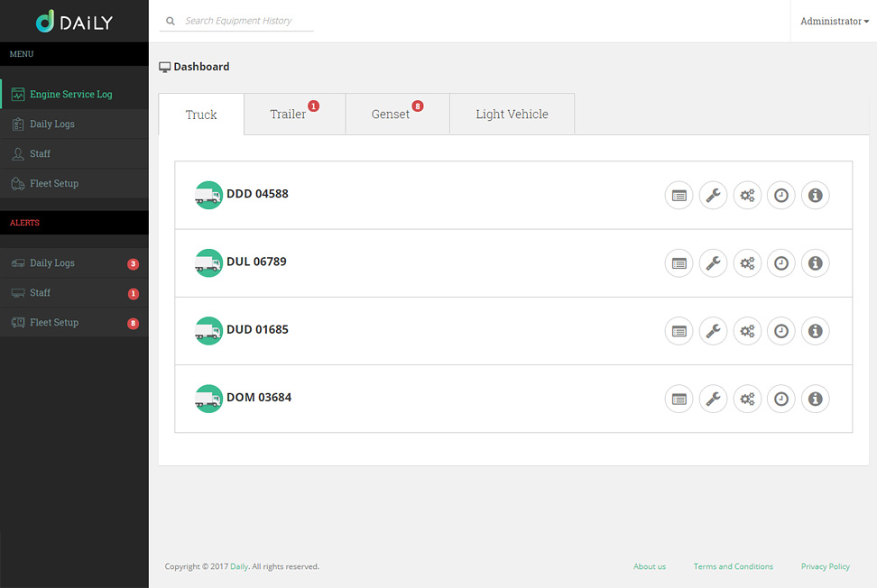The image size is (877, 588).
Task: Click the green truck icon beside DUD 01685
Action: (208, 330)
